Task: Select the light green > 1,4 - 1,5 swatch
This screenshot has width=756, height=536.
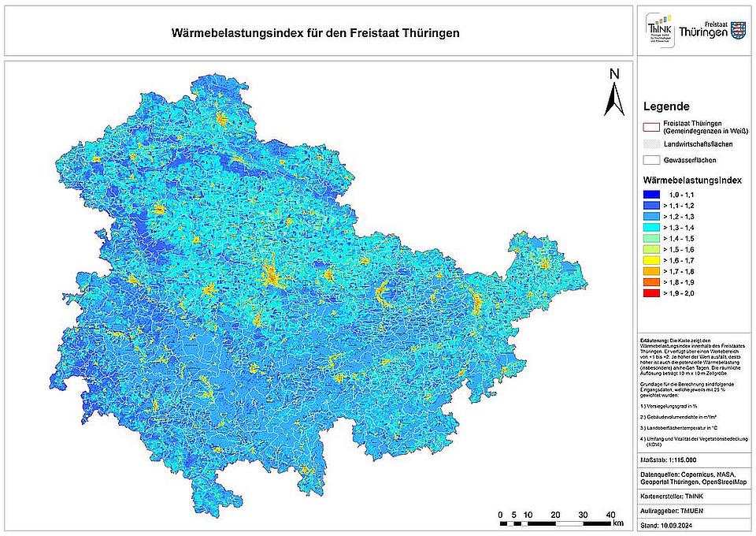Action: [651, 239]
